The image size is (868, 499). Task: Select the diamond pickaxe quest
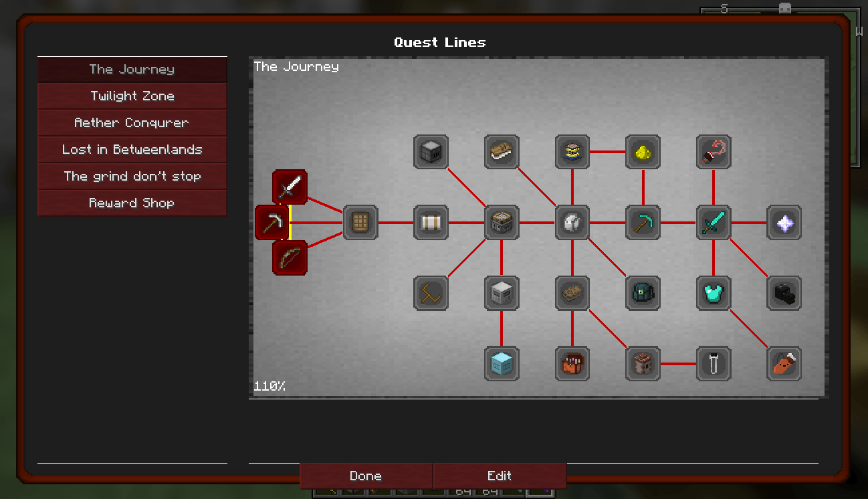(x=643, y=222)
